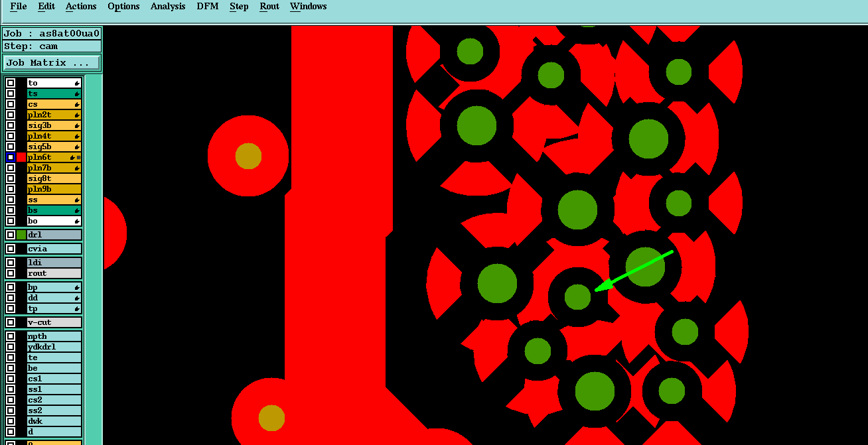Open the Actions menu
The height and width of the screenshot is (445, 868).
(81, 7)
